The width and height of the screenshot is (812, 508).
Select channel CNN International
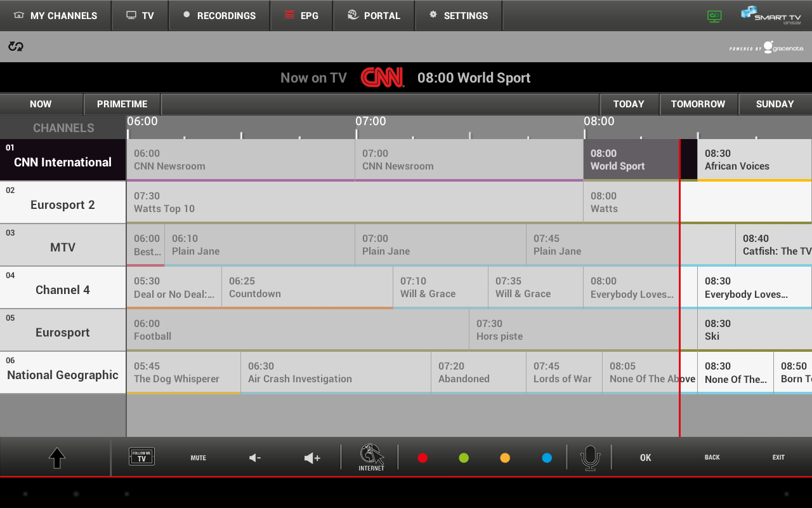tap(63, 160)
